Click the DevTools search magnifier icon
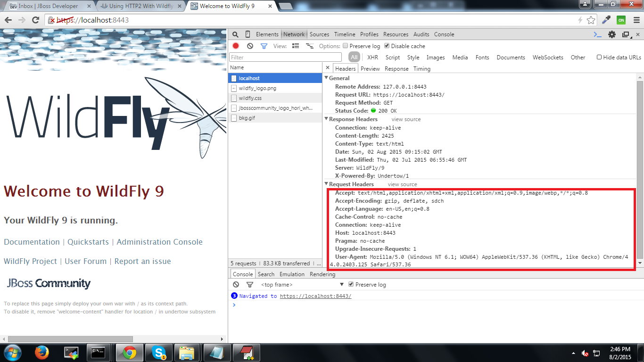Viewport: 644px width, 362px height. 235,34
